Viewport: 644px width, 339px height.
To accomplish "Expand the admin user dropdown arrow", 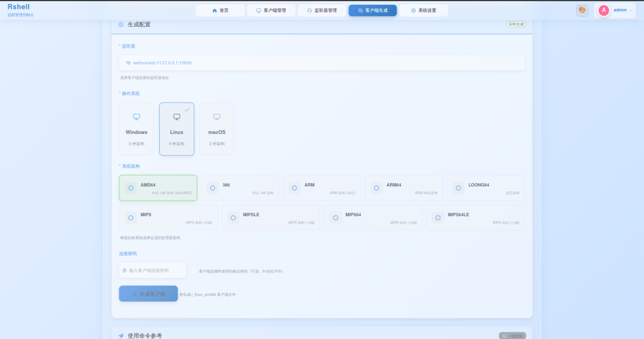I will 630,10.
